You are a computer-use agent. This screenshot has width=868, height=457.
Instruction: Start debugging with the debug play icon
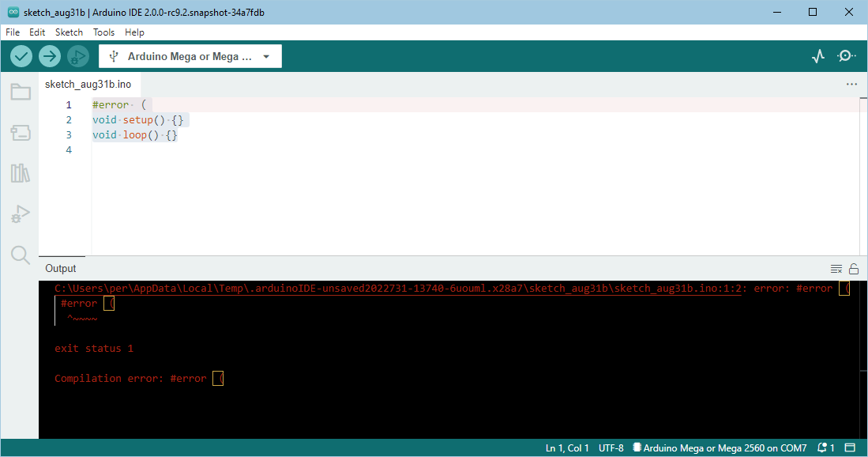tap(78, 56)
